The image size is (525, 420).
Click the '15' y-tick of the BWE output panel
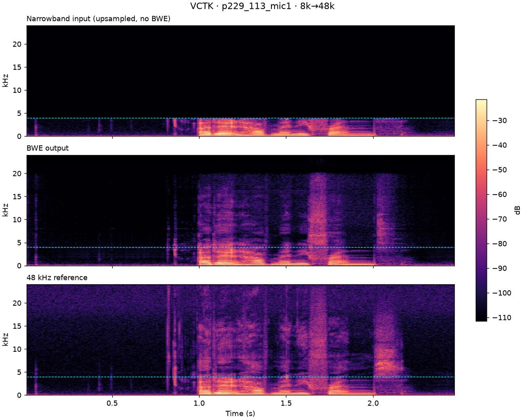pos(17,197)
